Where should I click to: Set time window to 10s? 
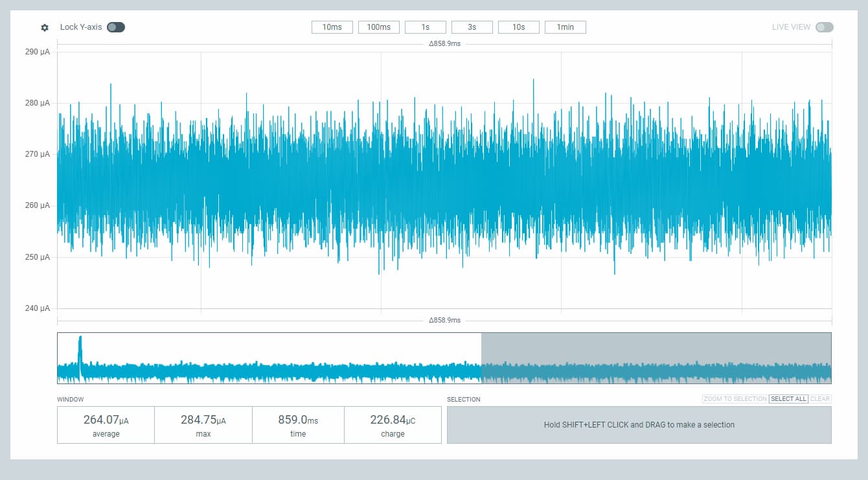point(519,27)
